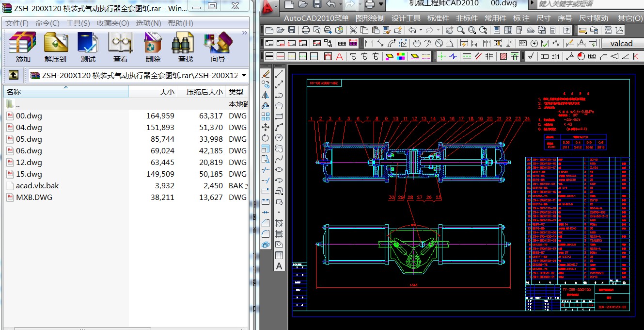Click WinRAR 删除 button
The width and height of the screenshot is (644, 330).
point(153,47)
